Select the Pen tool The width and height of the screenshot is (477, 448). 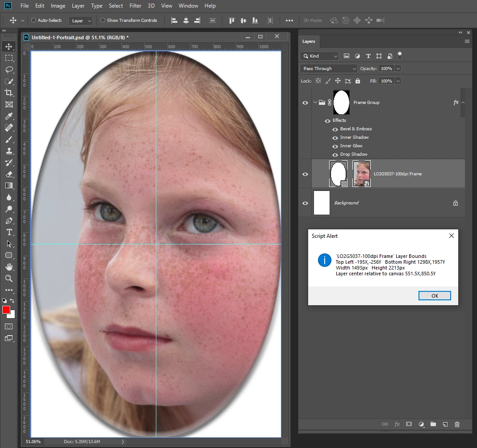pyautogui.click(x=9, y=221)
